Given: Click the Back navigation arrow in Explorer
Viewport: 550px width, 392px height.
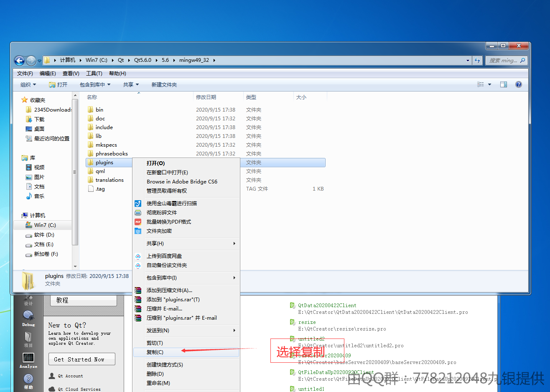Looking at the screenshot, I should coord(19,61).
